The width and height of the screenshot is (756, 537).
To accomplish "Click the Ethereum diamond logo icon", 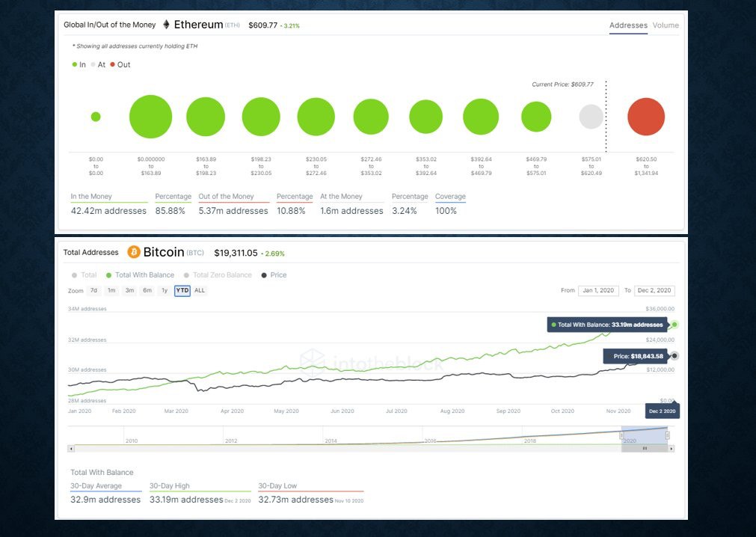I will (166, 25).
